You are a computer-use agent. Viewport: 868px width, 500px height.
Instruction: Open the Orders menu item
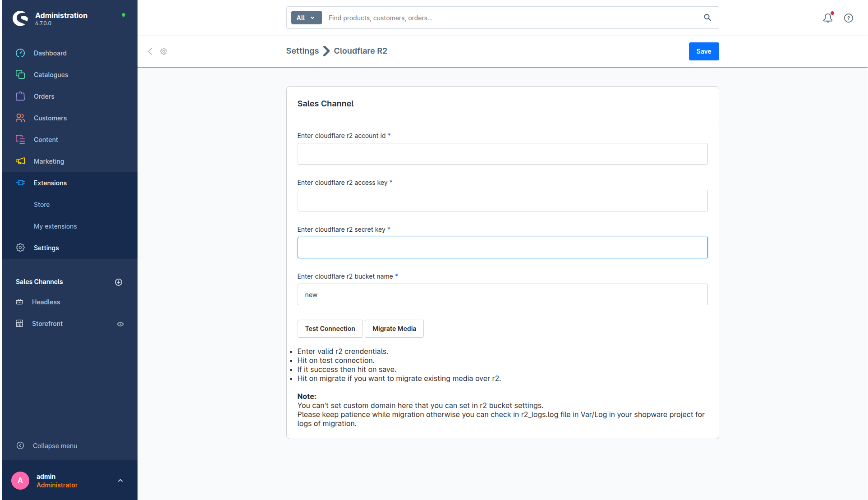coord(44,96)
